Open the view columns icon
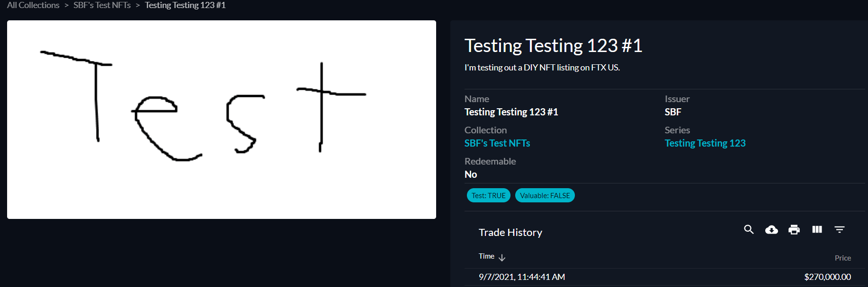868x287 pixels. click(817, 229)
